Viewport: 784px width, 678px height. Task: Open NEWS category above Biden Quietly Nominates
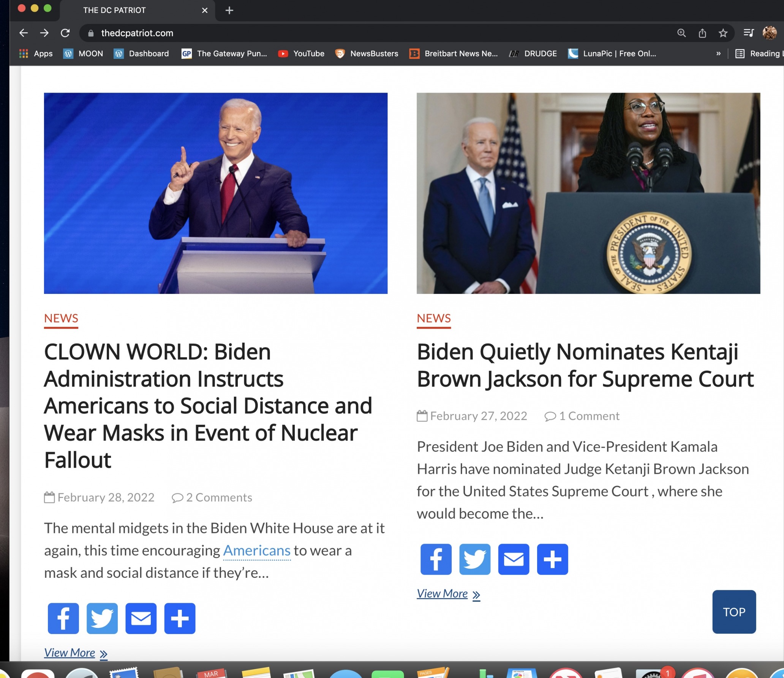(x=434, y=319)
